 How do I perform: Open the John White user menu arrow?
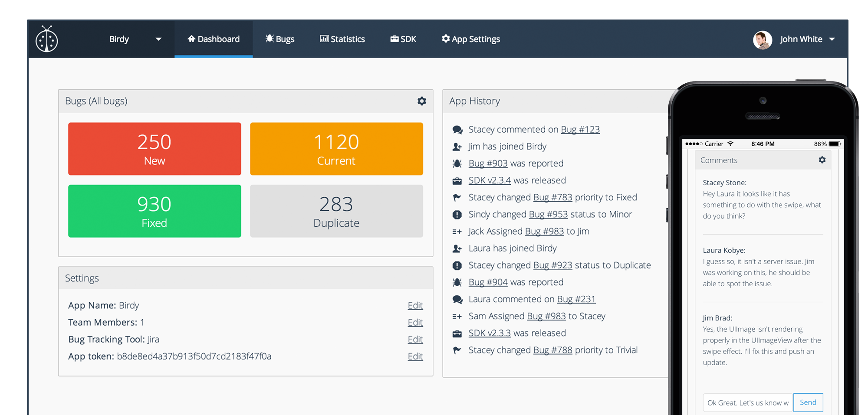(x=832, y=39)
